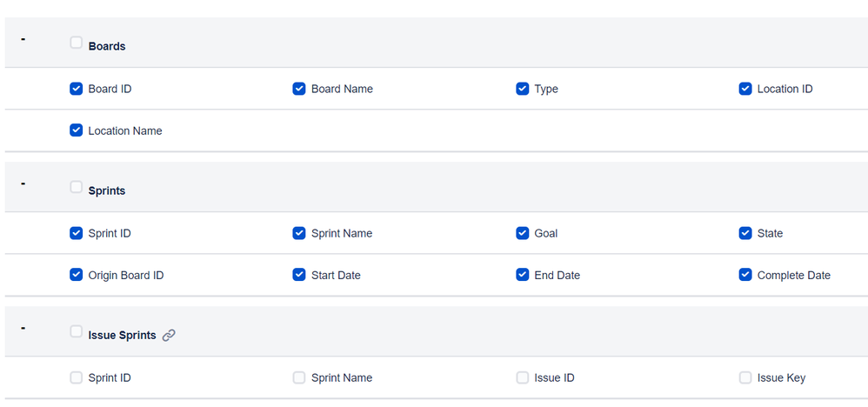This screenshot has height=407, width=868.
Task: Collapse the Boards section
Action: (x=23, y=39)
